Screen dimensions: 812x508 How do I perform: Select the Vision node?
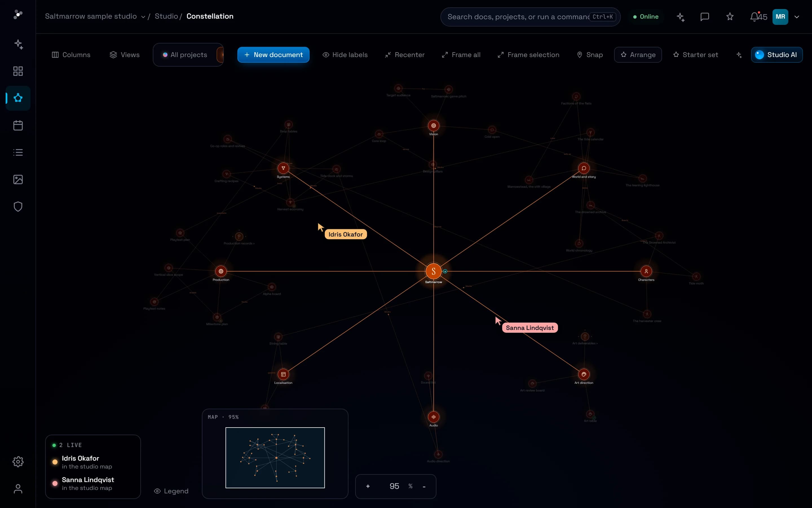coord(434,126)
